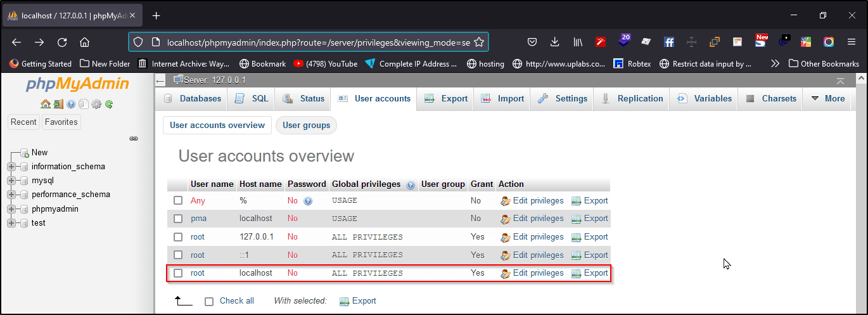Open the Databases tab

(193, 99)
